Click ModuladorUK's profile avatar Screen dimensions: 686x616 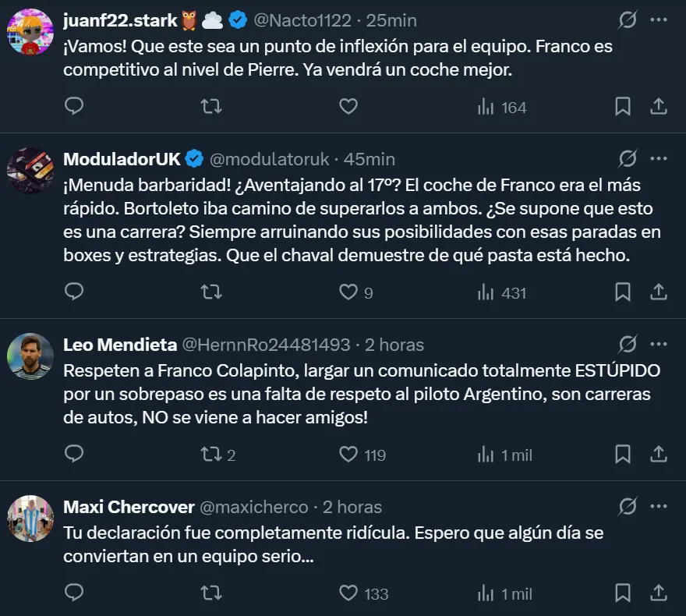click(30, 171)
